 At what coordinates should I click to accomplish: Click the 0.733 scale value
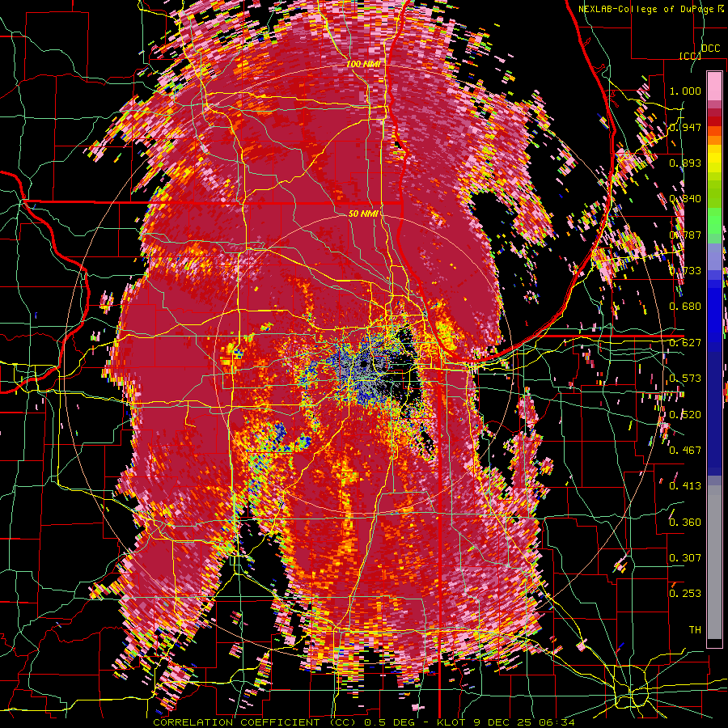point(685,271)
